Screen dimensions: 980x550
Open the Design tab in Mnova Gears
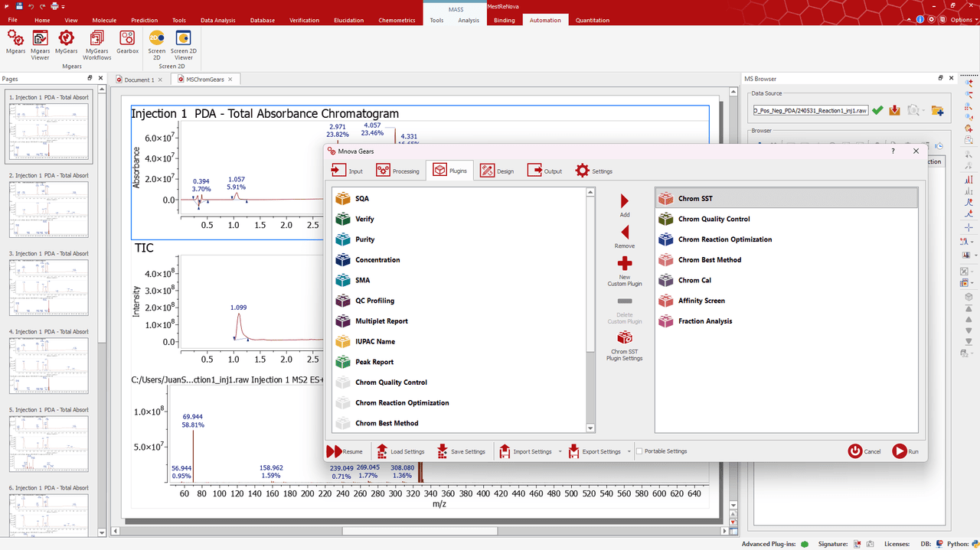[x=497, y=171]
